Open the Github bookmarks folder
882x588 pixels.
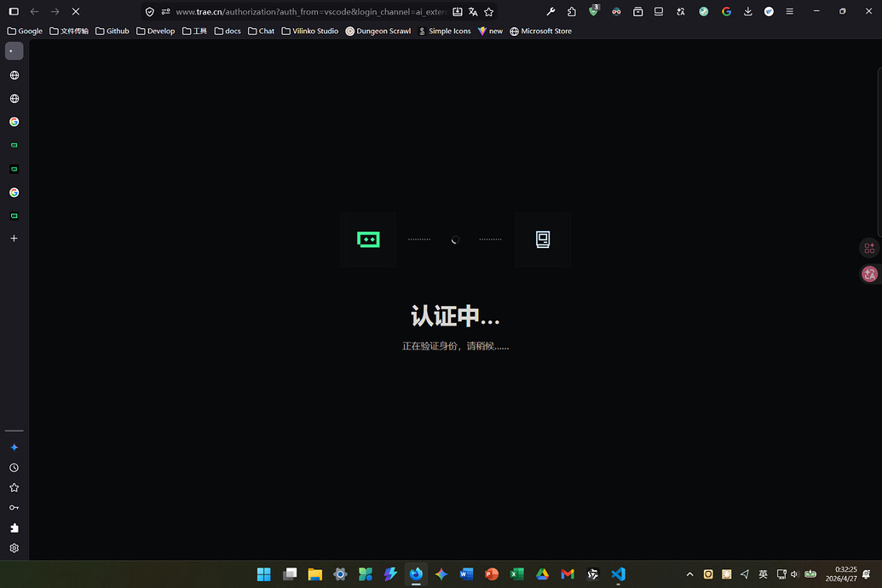click(112, 31)
